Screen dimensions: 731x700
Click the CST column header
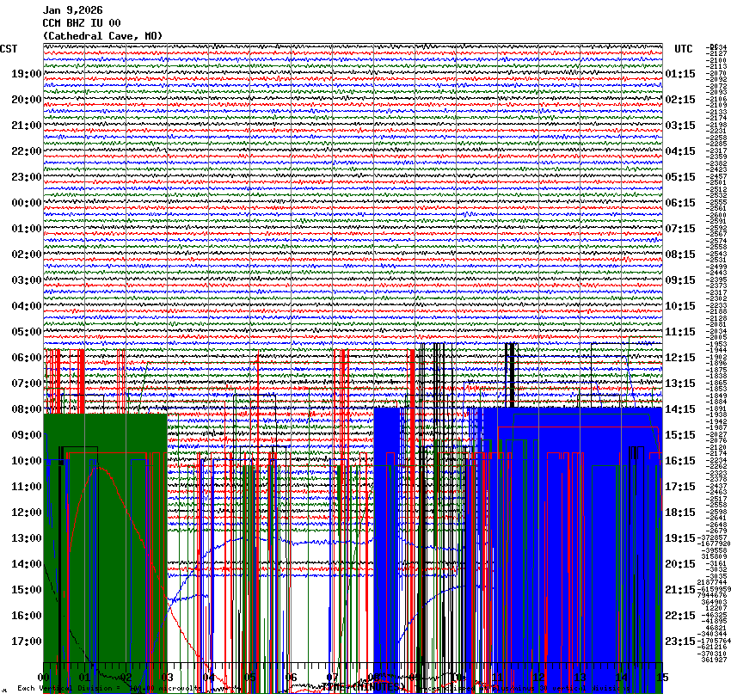tap(9, 49)
